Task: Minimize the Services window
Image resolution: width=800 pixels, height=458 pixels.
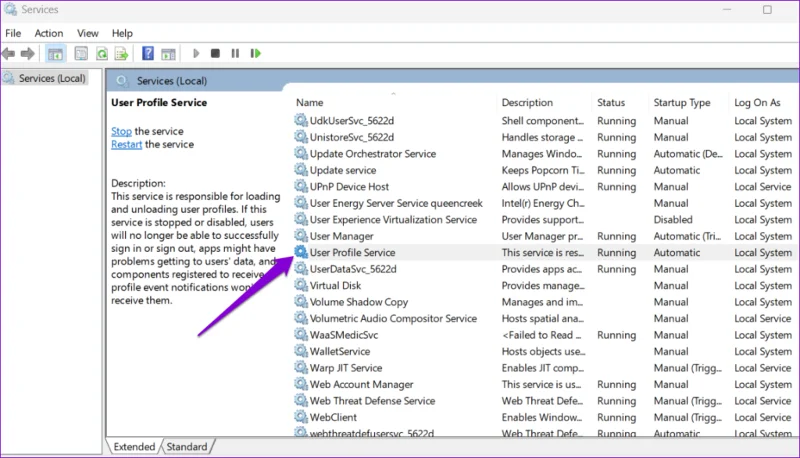Action: pyautogui.click(x=727, y=10)
